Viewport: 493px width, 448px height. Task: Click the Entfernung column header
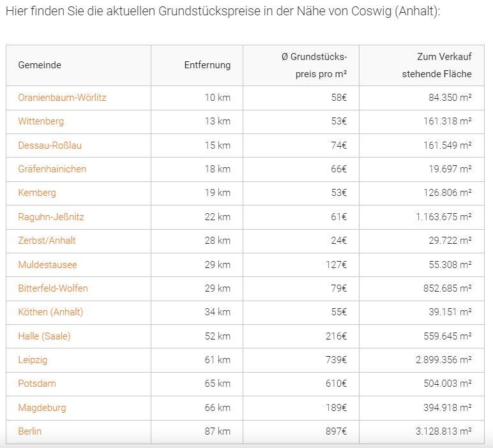coord(207,65)
